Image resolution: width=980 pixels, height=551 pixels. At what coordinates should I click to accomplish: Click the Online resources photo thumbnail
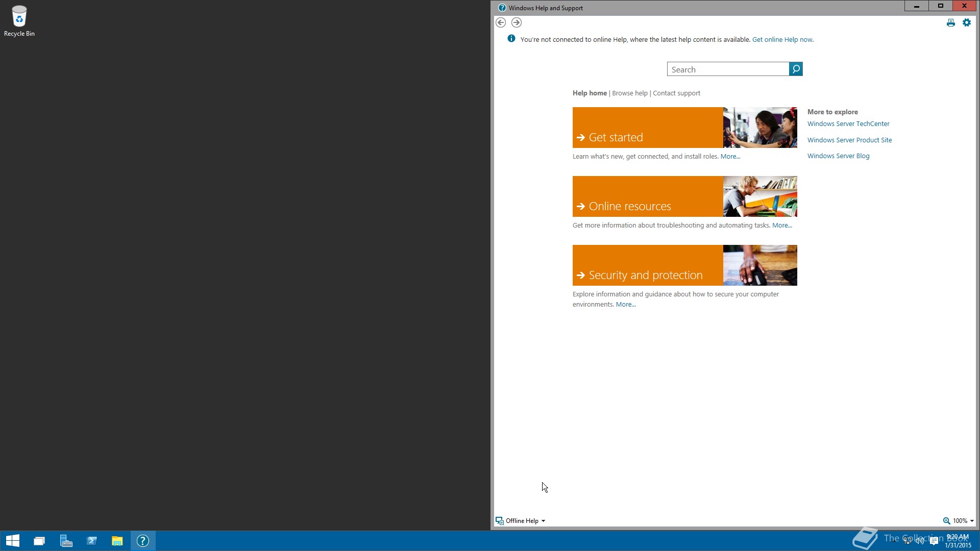coord(760,196)
